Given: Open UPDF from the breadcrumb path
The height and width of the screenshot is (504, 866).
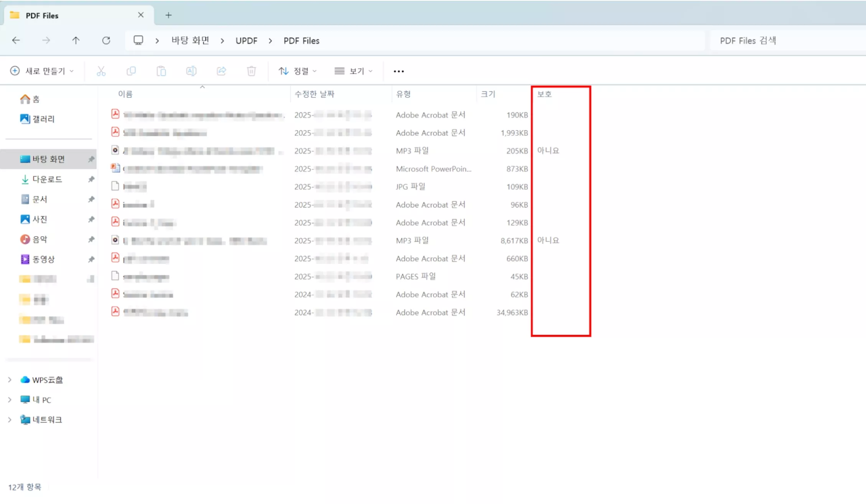Looking at the screenshot, I should click(246, 40).
